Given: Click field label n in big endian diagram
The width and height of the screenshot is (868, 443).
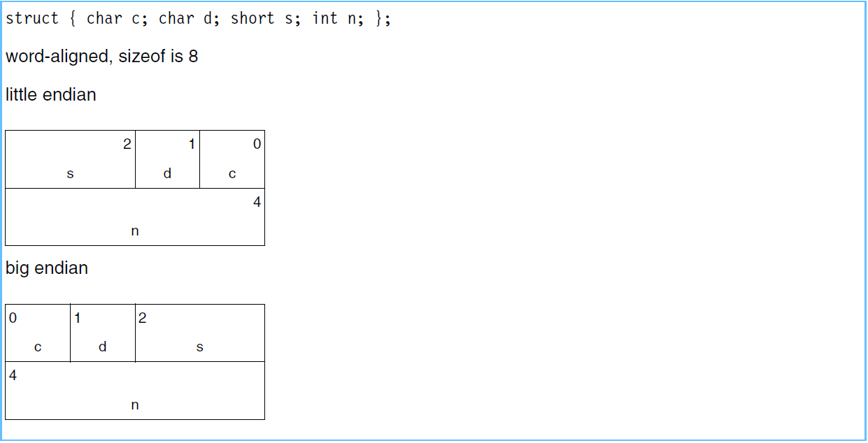Looking at the screenshot, I should 135,405.
